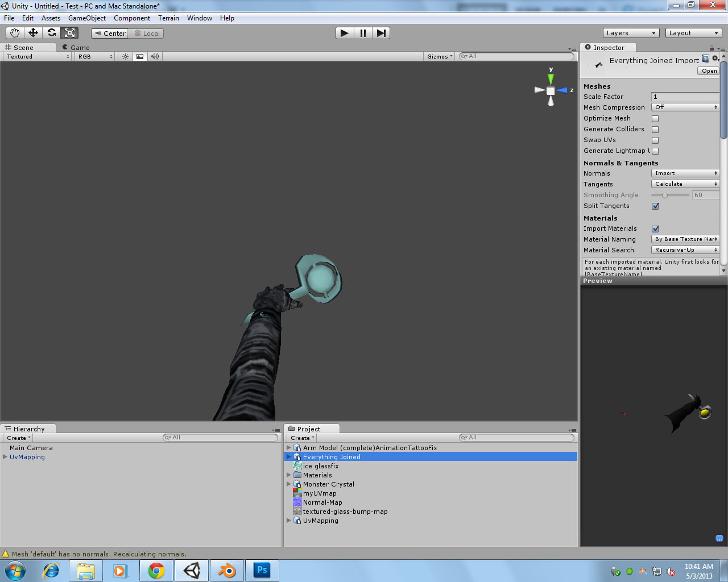
Task: Open Layers dropdown
Action: click(631, 33)
